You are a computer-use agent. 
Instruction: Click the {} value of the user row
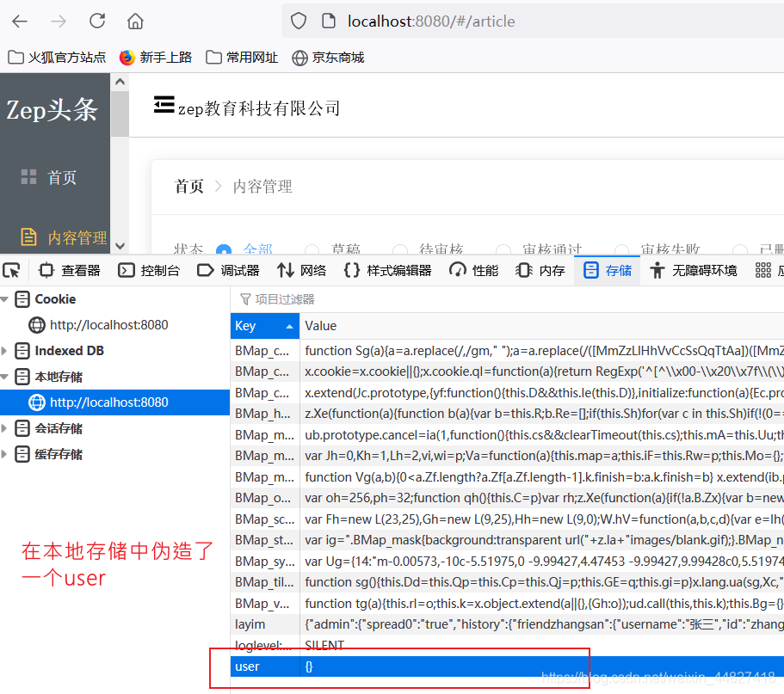(309, 666)
